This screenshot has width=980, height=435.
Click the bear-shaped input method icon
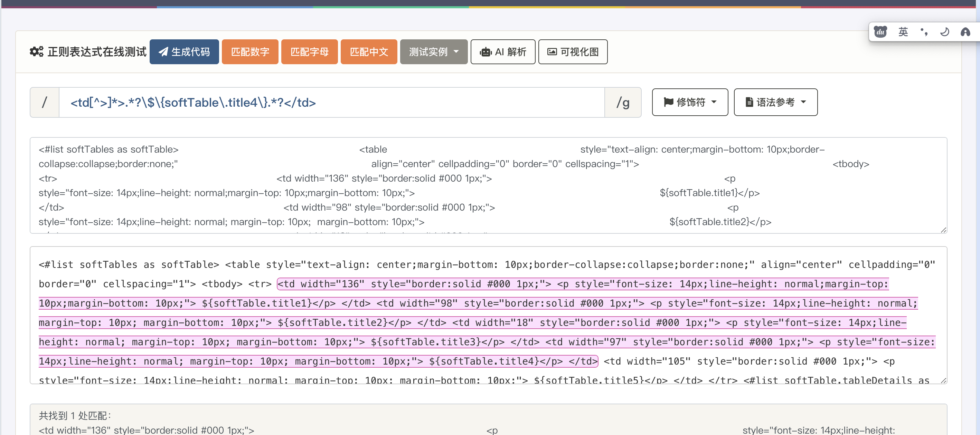tap(880, 32)
